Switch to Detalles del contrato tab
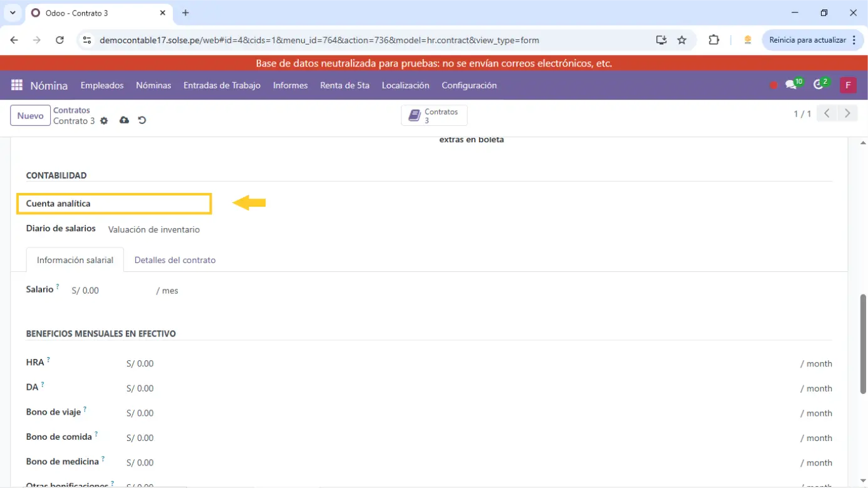 [x=175, y=260]
